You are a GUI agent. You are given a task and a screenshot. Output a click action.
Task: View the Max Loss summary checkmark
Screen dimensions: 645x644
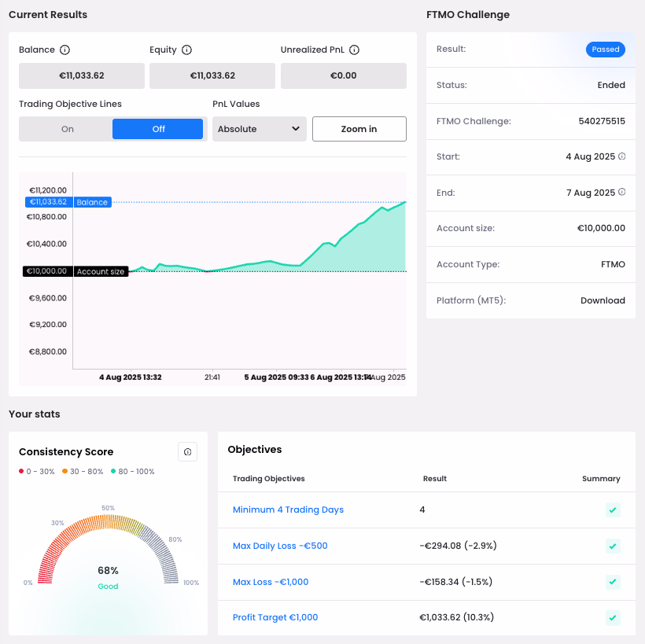coord(613,582)
